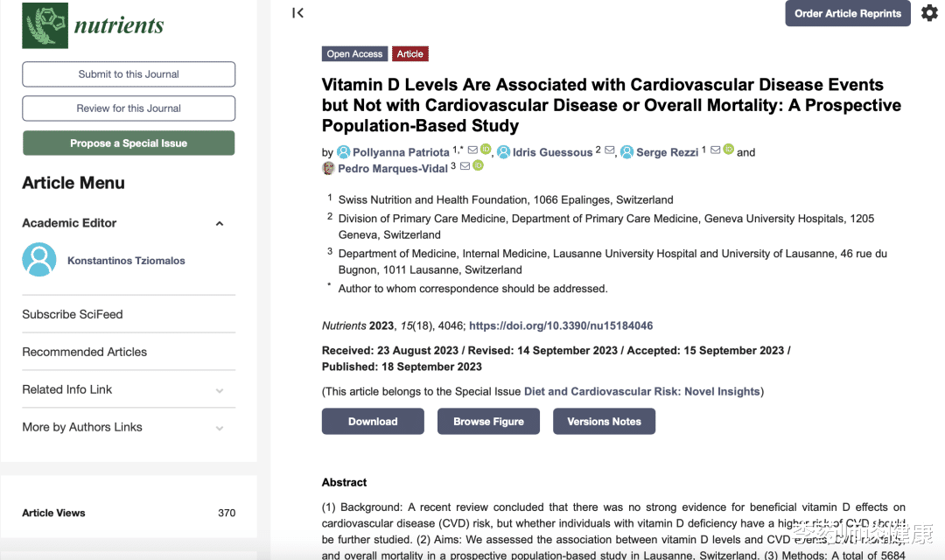Click Order Article Reprints button
This screenshot has height=560, width=945.
[847, 13]
